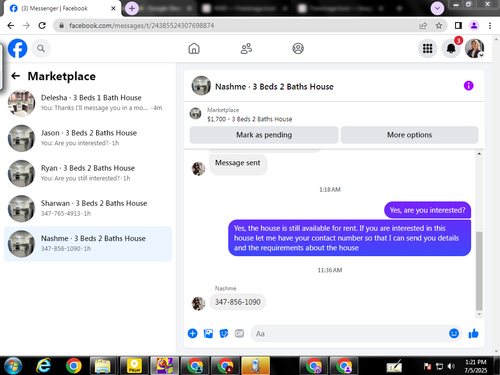Open the Chrome three-dot menu
The image size is (500, 375).
point(490,26)
